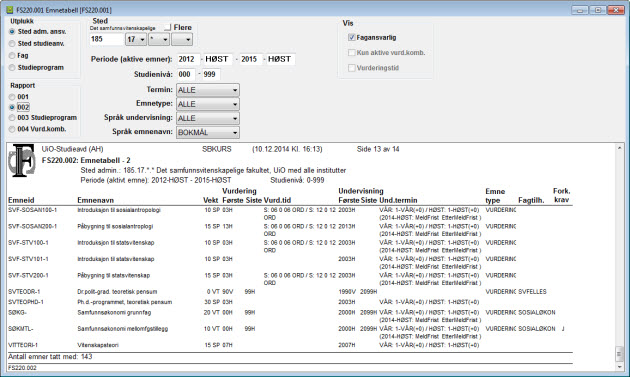
Task: Click the SVTEOPHD-1 emneid cell
Action: (26, 302)
